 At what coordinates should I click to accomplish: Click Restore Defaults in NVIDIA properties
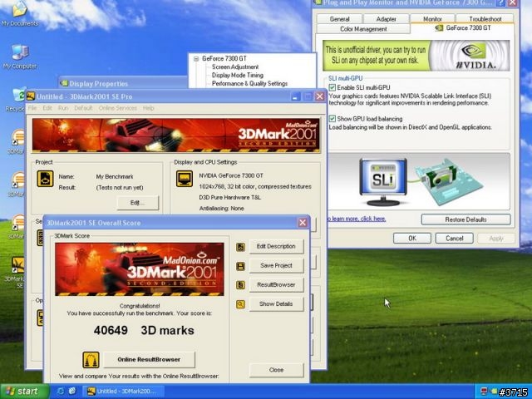[465, 219]
